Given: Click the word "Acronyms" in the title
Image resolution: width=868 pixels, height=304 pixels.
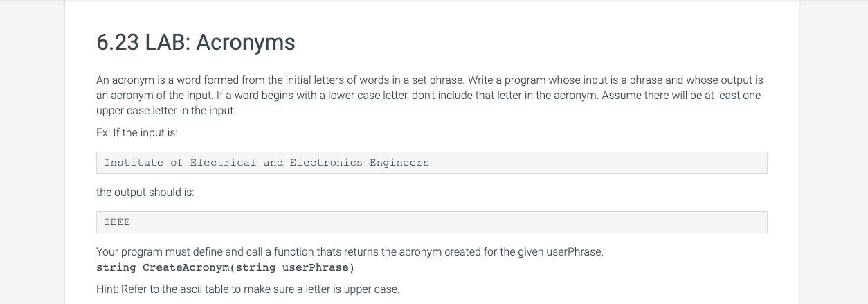Looking at the screenshot, I should 246,43.
